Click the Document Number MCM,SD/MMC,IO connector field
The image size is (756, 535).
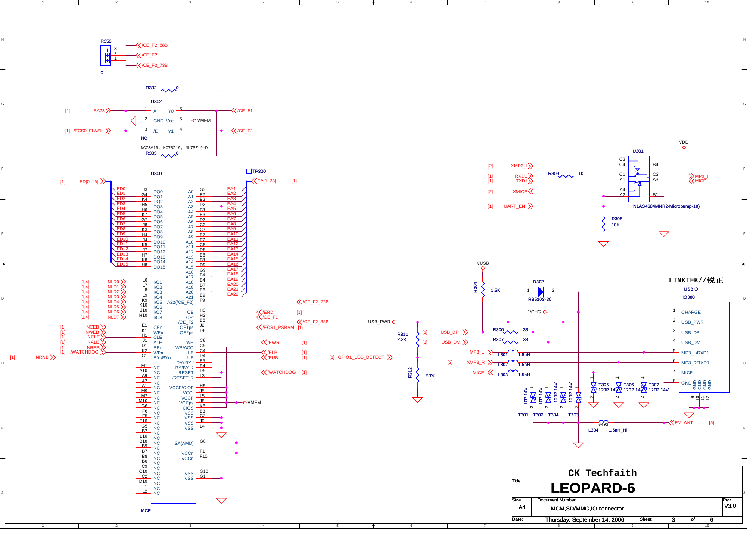point(587,508)
